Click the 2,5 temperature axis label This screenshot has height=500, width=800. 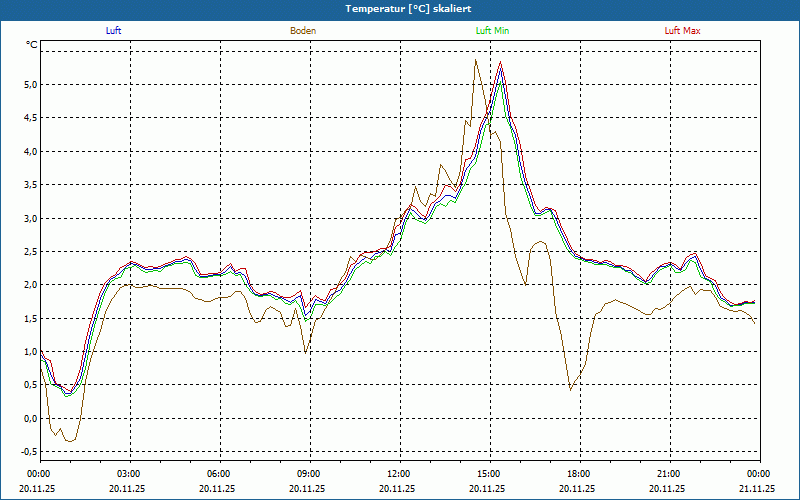click(30, 252)
